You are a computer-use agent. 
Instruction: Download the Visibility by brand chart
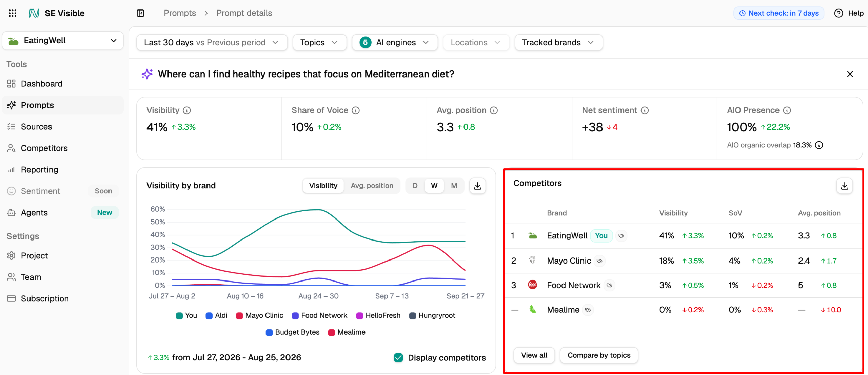click(x=477, y=186)
